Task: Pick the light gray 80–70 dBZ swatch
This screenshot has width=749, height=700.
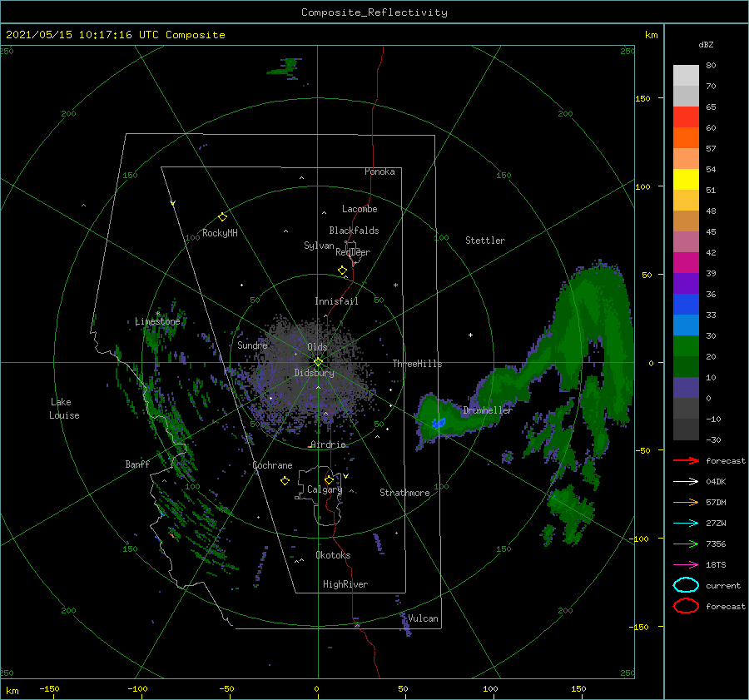Action: click(686, 76)
